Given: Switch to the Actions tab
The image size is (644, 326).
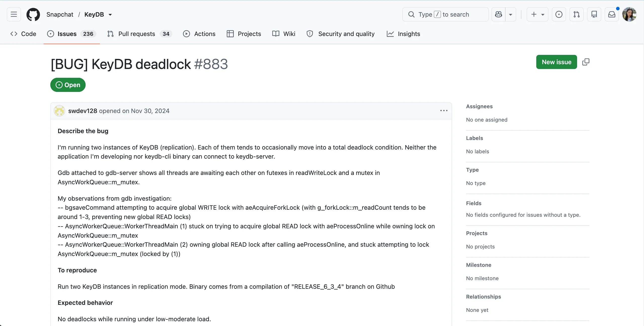Looking at the screenshot, I should coord(199,34).
